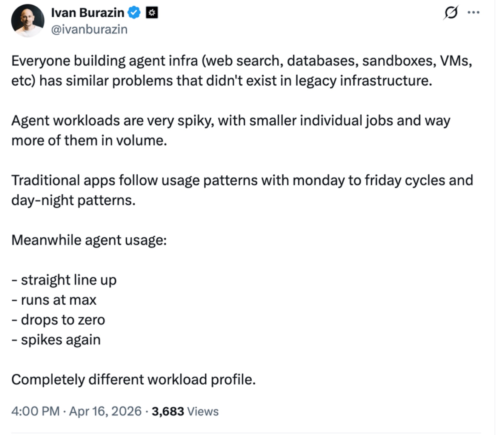Open the 3,683 view count
The image size is (504, 435).
[x=168, y=411]
